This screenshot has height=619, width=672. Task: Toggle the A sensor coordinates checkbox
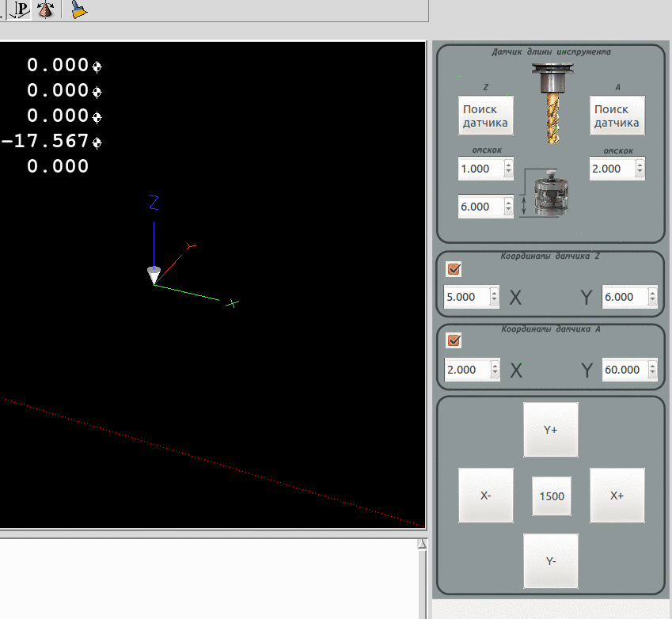(x=454, y=341)
